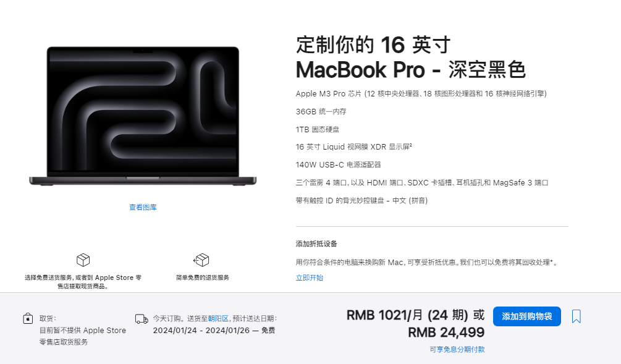Add MacBook Pro via 添加到购物袋 button

pos(526,316)
